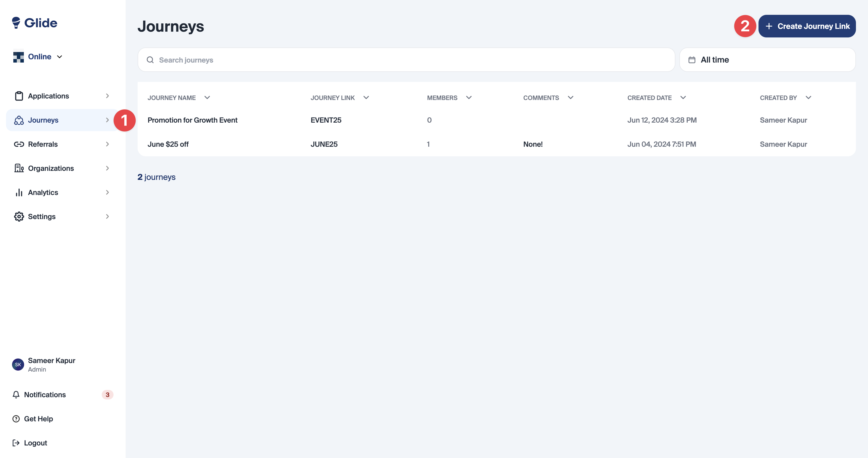The height and width of the screenshot is (458, 868).
Task: Sort by Created Date column chevron
Action: (x=683, y=98)
